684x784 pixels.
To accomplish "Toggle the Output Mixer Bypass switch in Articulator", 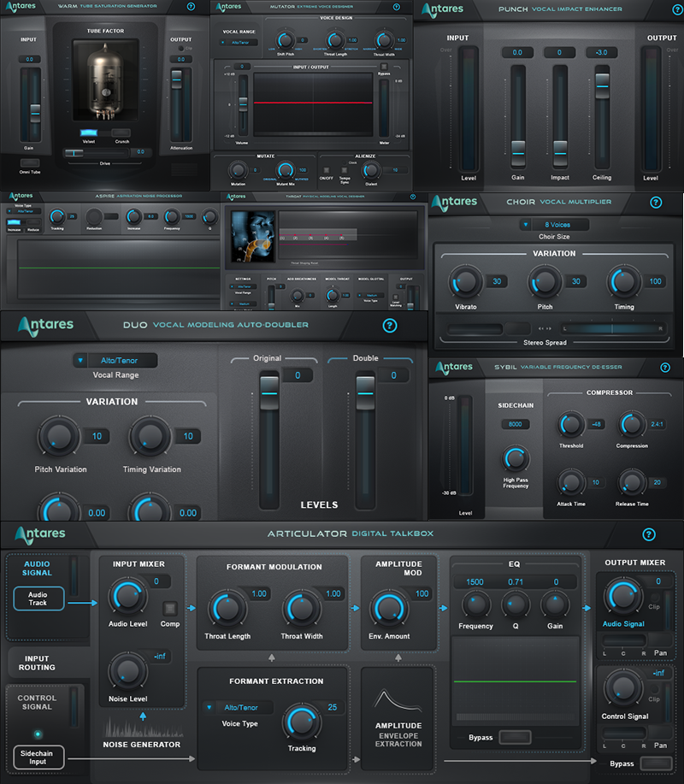I will click(656, 763).
